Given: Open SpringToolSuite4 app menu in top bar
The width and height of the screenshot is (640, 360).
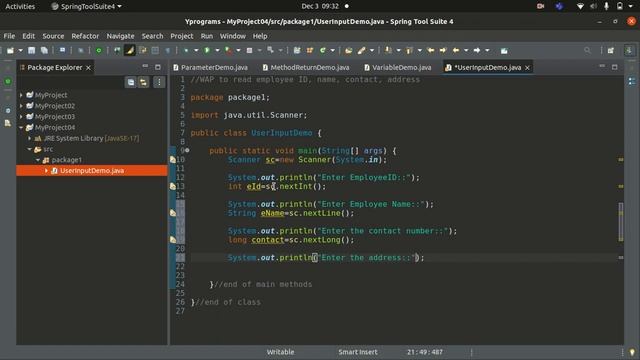Looking at the screenshot, I should pos(87,7).
